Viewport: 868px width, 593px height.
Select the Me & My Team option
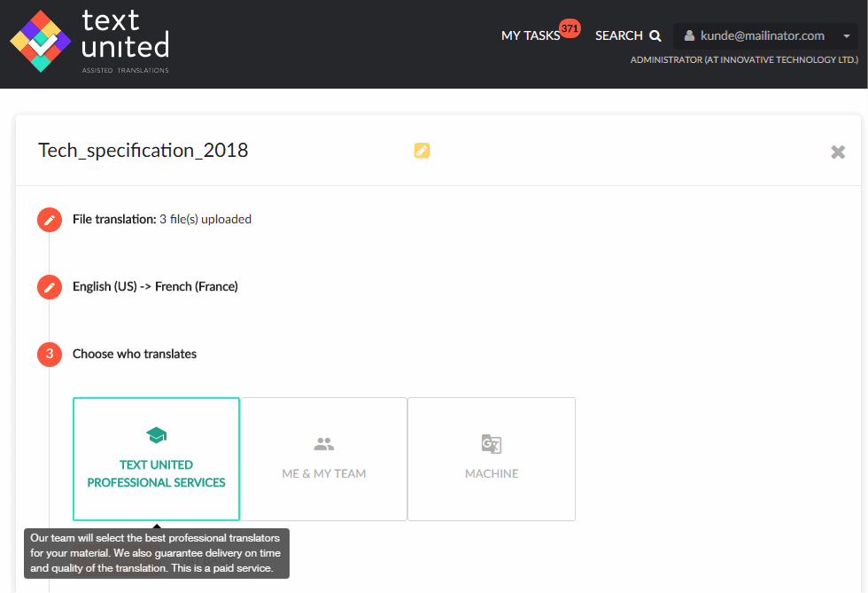tap(324, 459)
